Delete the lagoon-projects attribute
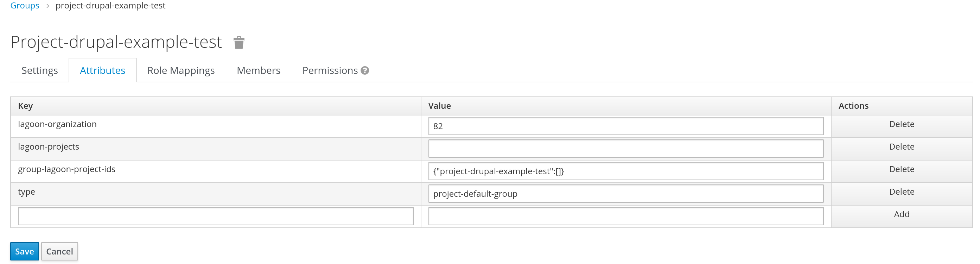Screen dimensions: 980x264 (901, 146)
